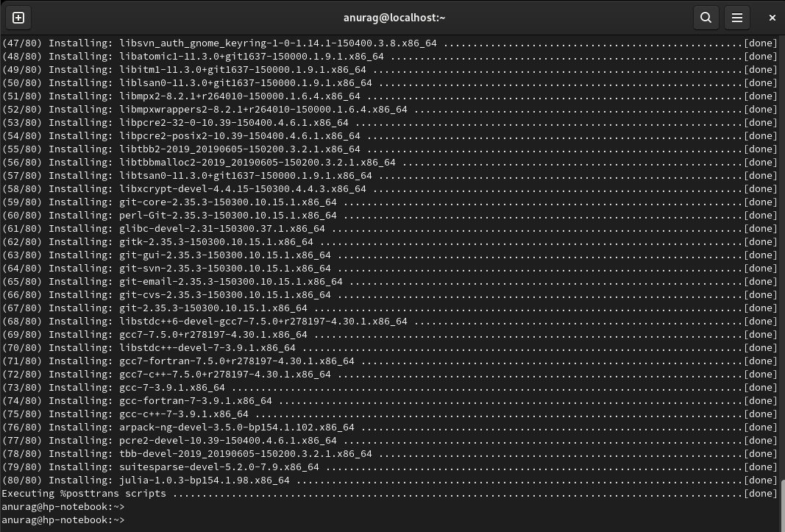785x532 pixels.
Task: Click the last anurag@hp-notebook:~> prompt line
Action: click(x=63, y=520)
